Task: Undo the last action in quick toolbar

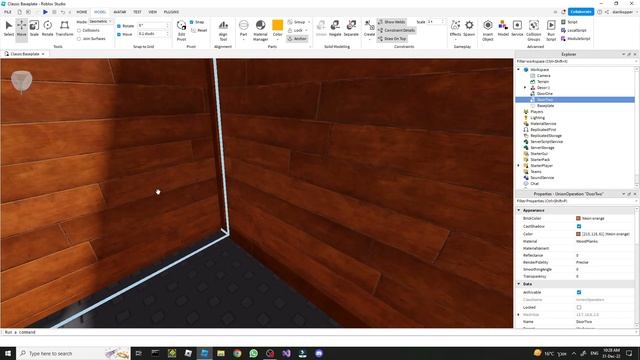Action: pyautogui.click(x=62, y=12)
